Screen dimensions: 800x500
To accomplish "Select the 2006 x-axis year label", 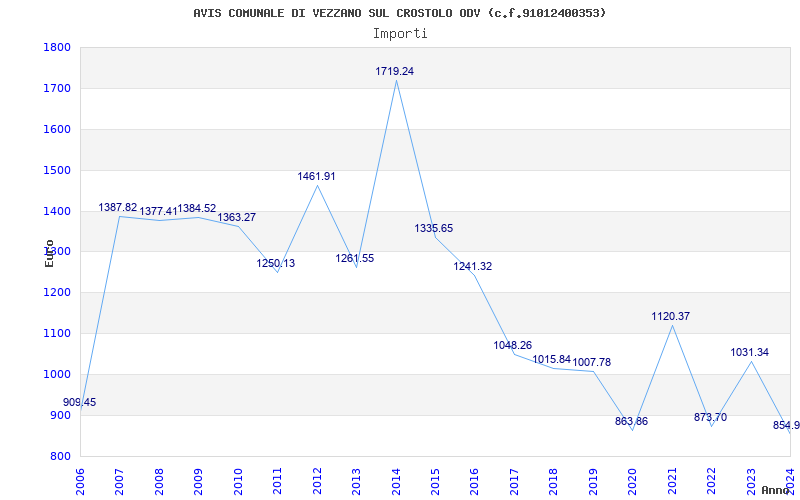I will click(x=80, y=482).
